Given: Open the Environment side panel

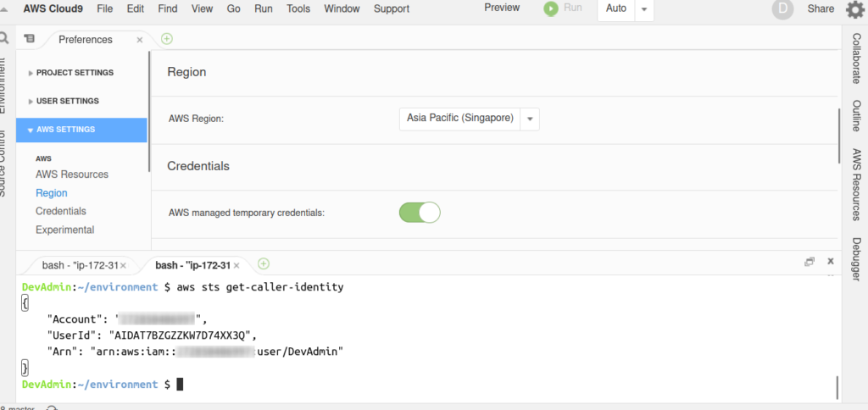Looking at the screenshot, I should point(3,86).
